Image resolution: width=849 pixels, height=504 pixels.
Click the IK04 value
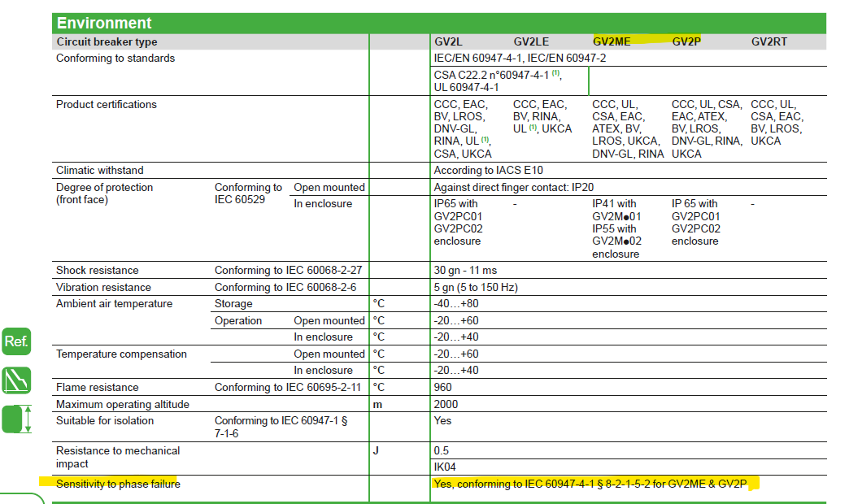pos(445,467)
